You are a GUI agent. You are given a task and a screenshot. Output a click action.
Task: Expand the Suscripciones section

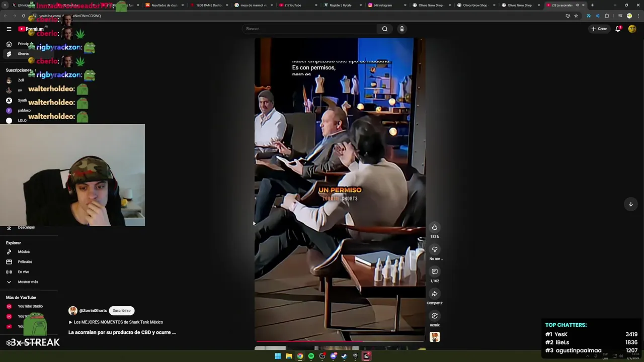(x=21, y=70)
